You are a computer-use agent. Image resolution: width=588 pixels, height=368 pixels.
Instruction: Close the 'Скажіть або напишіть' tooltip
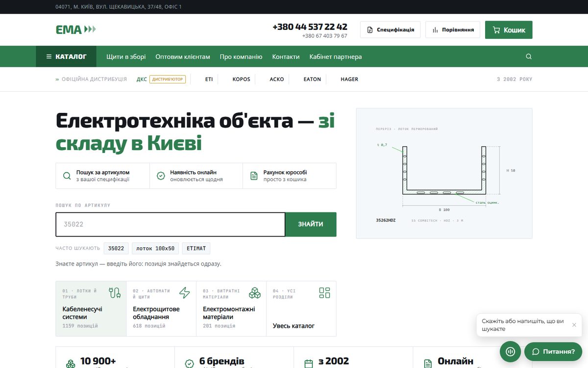[574, 325]
